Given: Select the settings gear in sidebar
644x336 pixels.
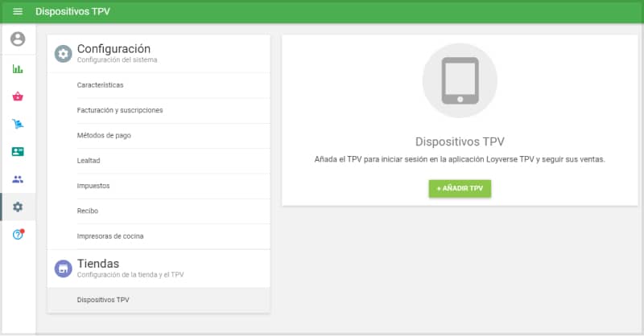Looking at the screenshot, I should [x=18, y=207].
